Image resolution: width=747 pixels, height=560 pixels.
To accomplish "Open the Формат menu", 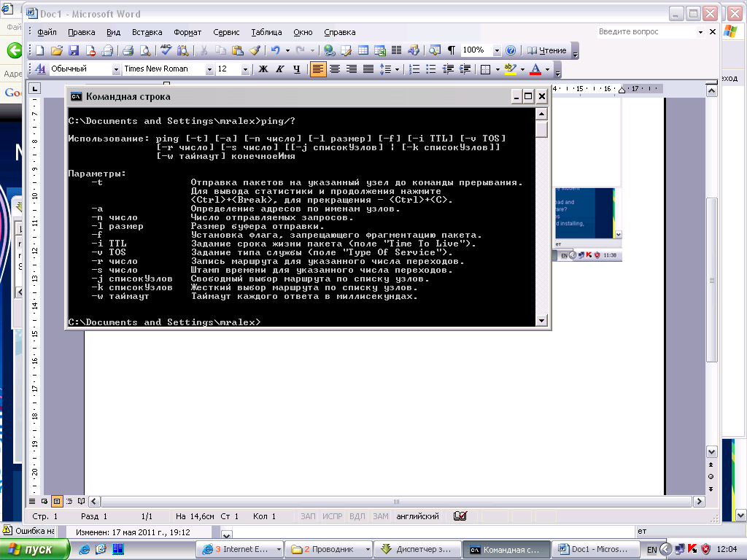I will click(x=187, y=32).
